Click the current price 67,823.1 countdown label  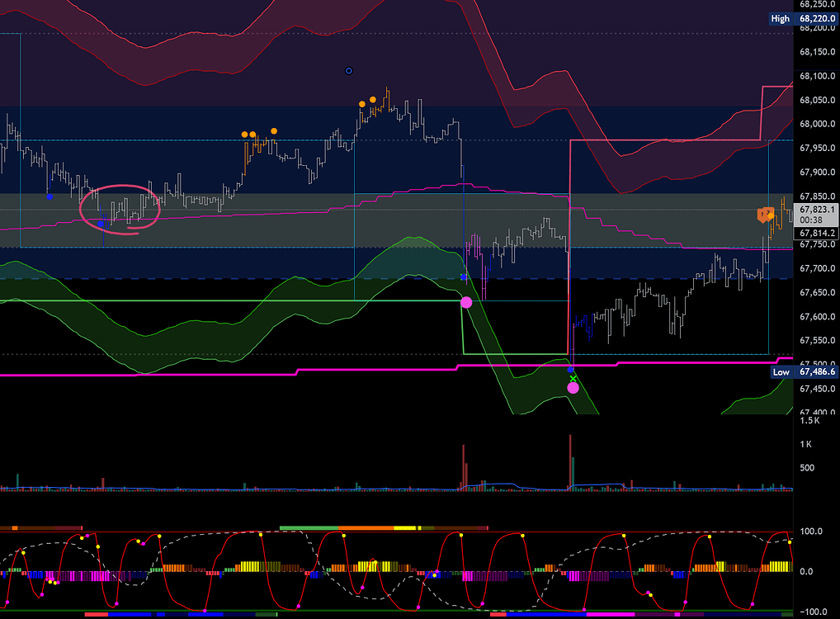[x=814, y=215]
